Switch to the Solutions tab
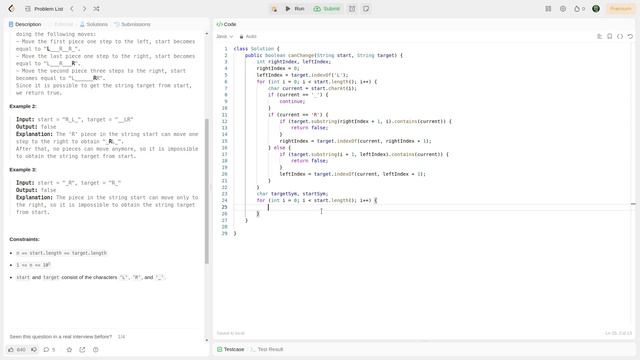The height and width of the screenshot is (360, 640). pyautogui.click(x=94, y=24)
